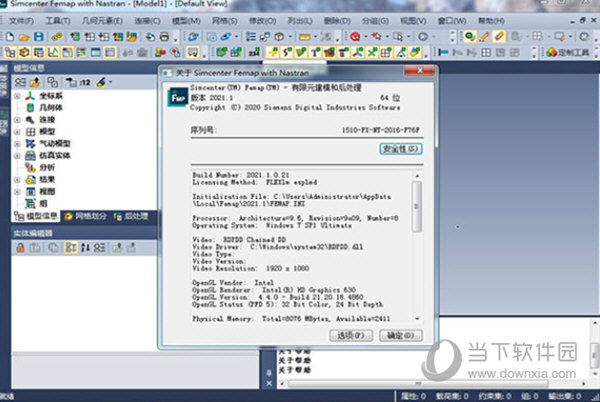Expand the 连接 tree node

pyautogui.click(x=17, y=120)
